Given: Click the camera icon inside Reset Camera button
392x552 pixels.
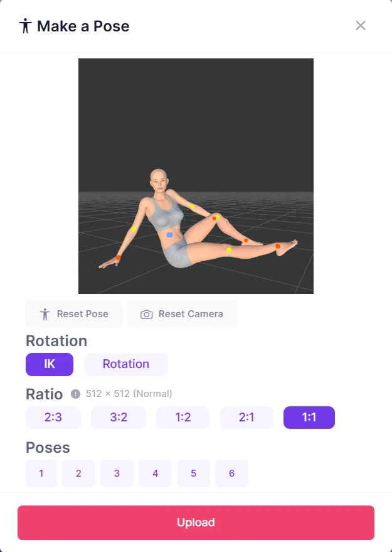Looking at the screenshot, I should (x=146, y=314).
